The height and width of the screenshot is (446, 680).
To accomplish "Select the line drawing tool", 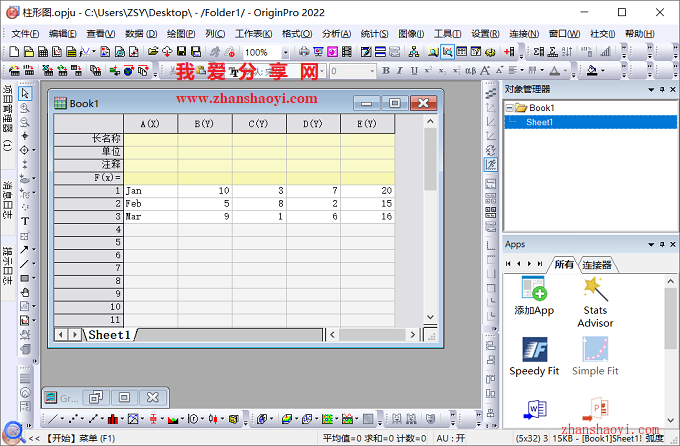I will point(24,264).
